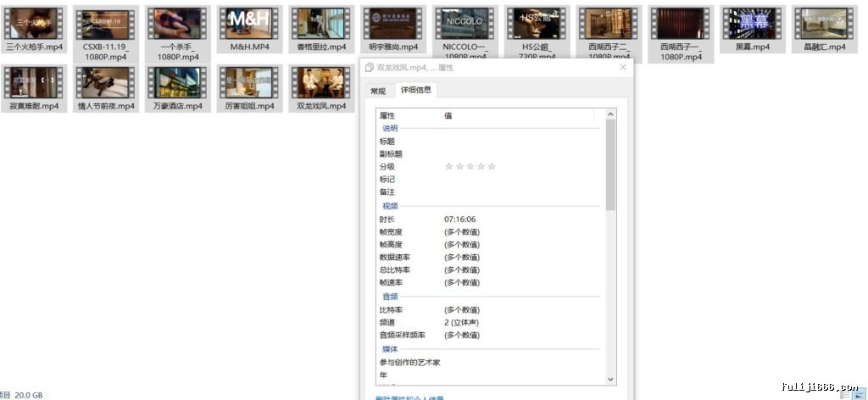Close the properties dialog
Viewport: 868px width, 400px height.
point(623,68)
